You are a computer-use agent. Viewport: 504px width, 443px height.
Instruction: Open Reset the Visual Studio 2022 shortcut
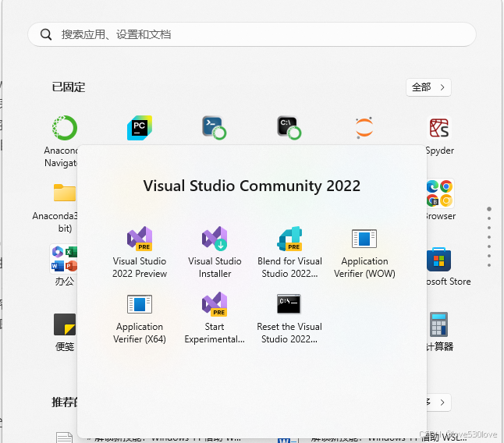click(x=289, y=318)
